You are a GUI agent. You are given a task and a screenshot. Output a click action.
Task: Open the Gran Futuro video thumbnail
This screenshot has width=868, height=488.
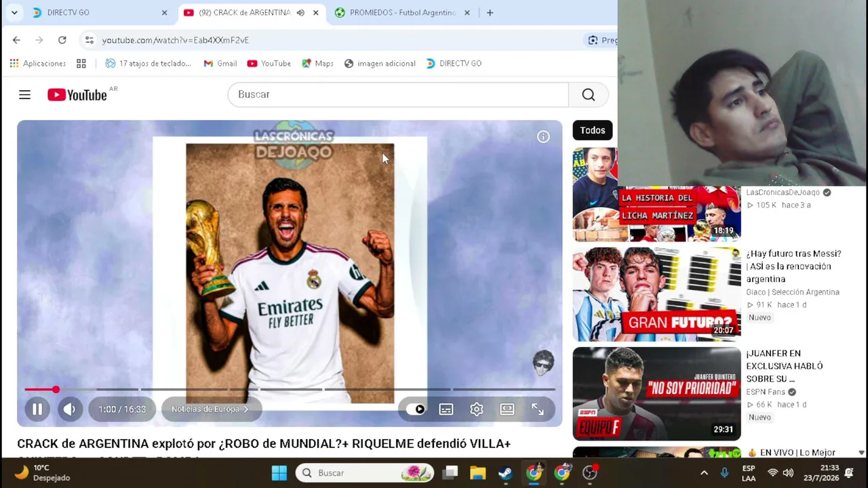(x=656, y=294)
